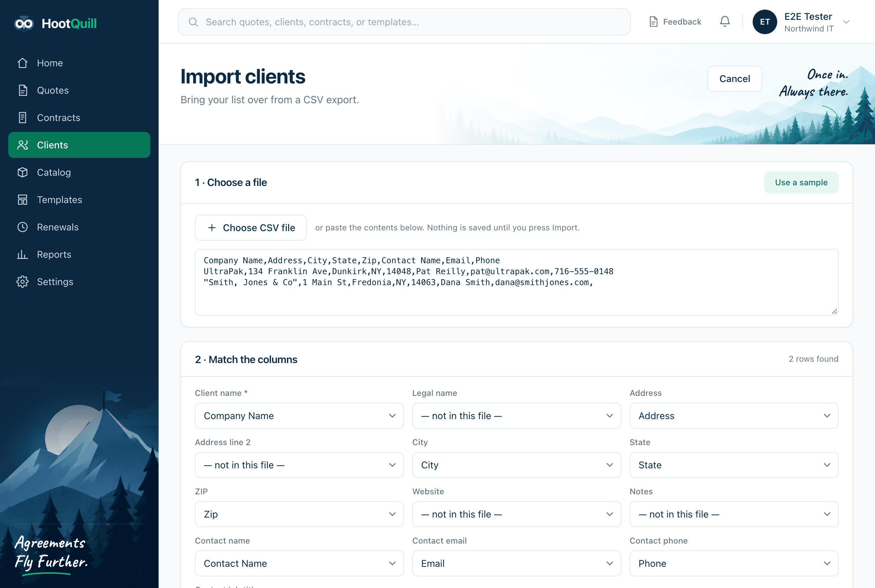Click the Catalog box icon
Image resolution: width=875 pixels, height=588 pixels.
pyautogui.click(x=23, y=173)
